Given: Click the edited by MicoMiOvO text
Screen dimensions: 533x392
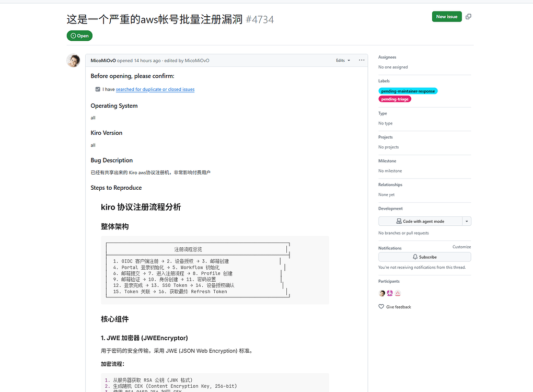Looking at the screenshot, I should pyautogui.click(x=187, y=61).
